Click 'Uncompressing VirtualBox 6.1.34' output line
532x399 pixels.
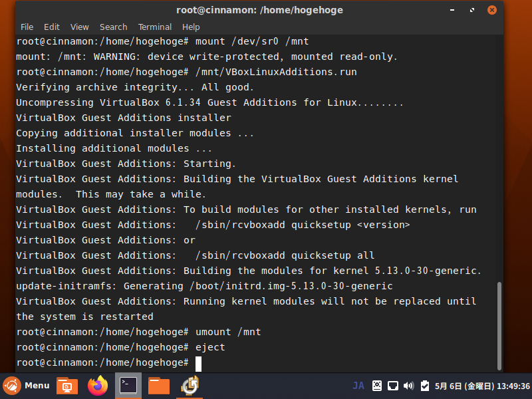(209, 102)
